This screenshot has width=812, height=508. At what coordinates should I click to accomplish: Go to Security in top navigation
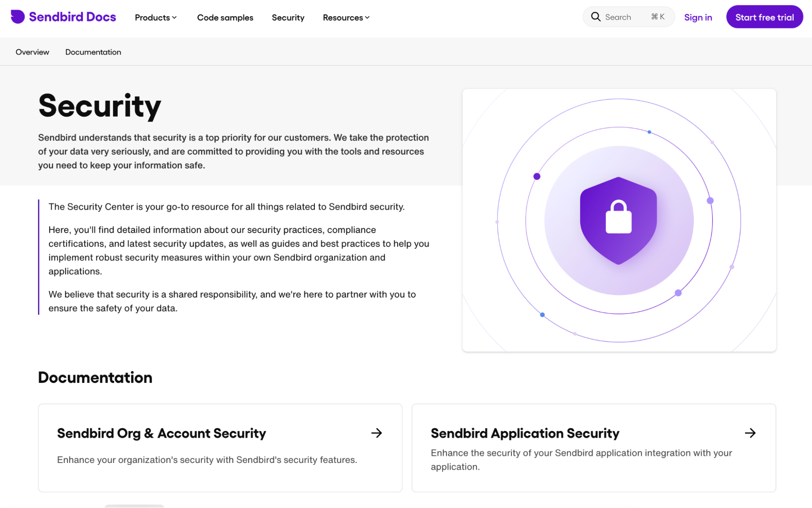click(288, 17)
